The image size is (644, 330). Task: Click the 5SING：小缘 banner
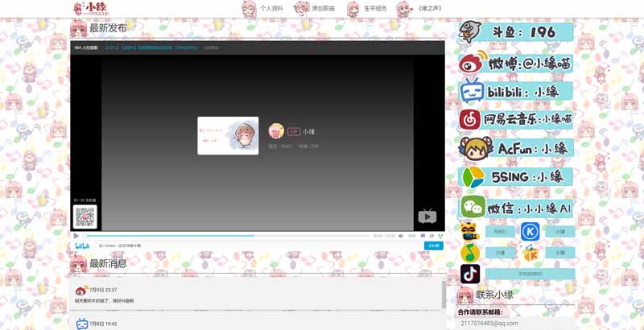tap(516, 177)
